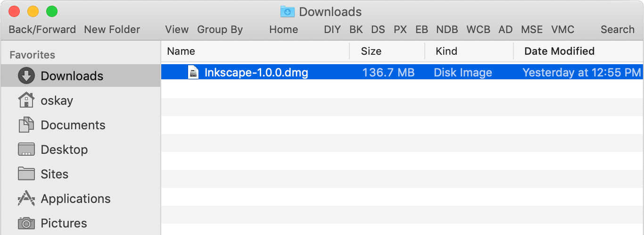Open the PX toolbar shortcut
The height and width of the screenshot is (235, 644).
click(400, 29)
